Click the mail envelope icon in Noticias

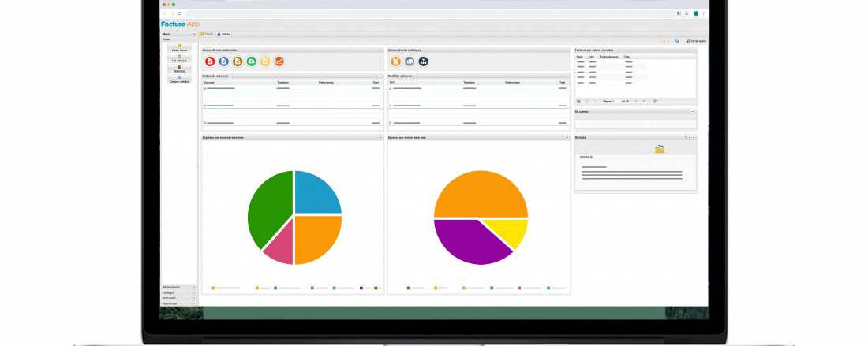660,147
